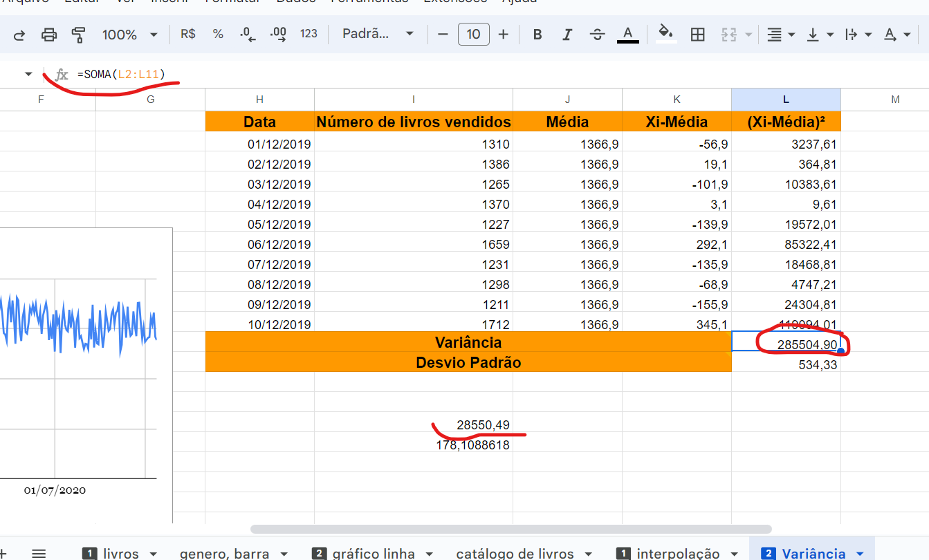Select column G header
Viewport: 929px width, 560px height.
coord(151,100)
